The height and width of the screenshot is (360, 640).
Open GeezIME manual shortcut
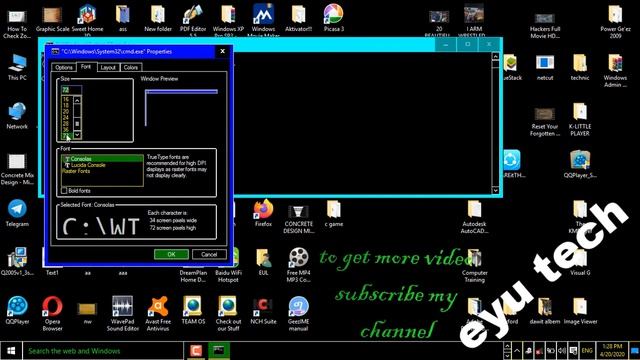298,313
